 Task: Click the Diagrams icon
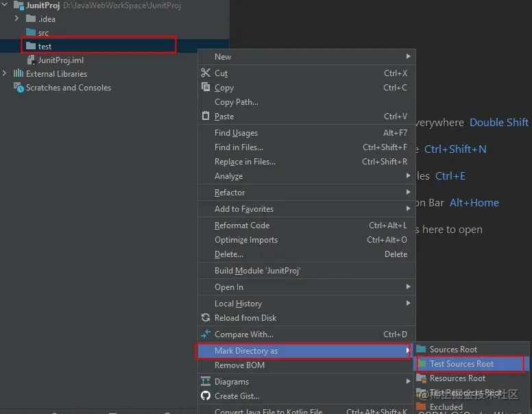206,381
